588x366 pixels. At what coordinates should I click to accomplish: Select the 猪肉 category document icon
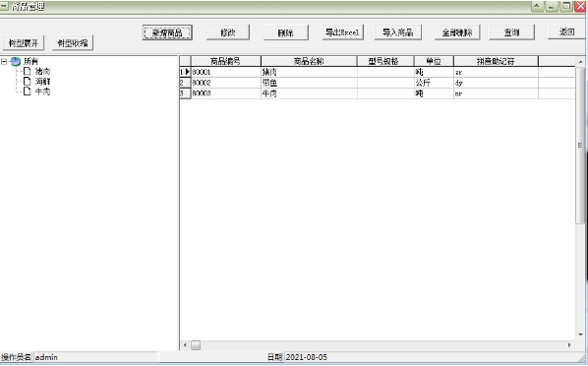click(x=27, y=71)
